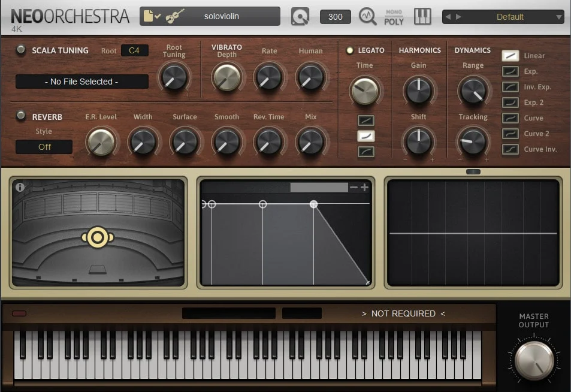Toggle the Legato LED switch
Screen dimensions: 571x392
[350, 50]
